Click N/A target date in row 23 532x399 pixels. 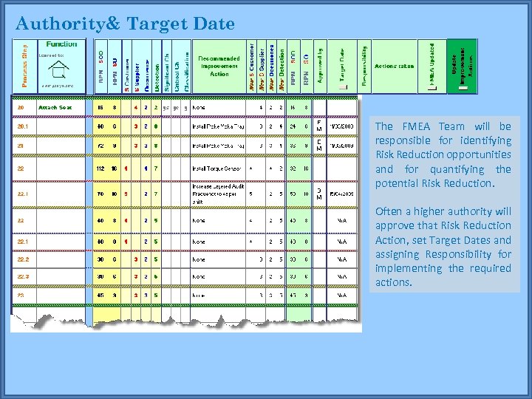point(342,295)
